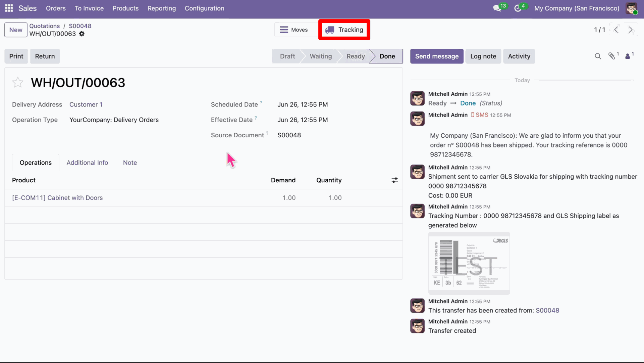Open the discuss conversations icon with badge 13
This screenshot has width=644, height=363.
(497, 8)
